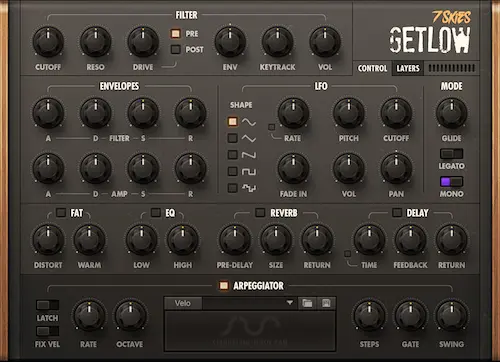Click the WARM knob
The width and height of the screenshot is (500, 362).
click(x=89, y=240)
